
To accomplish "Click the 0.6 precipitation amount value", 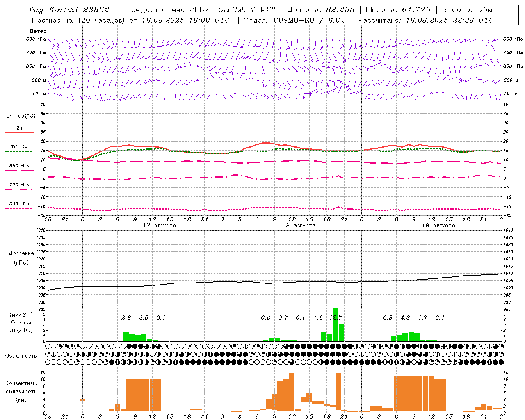I will [266, 318].
